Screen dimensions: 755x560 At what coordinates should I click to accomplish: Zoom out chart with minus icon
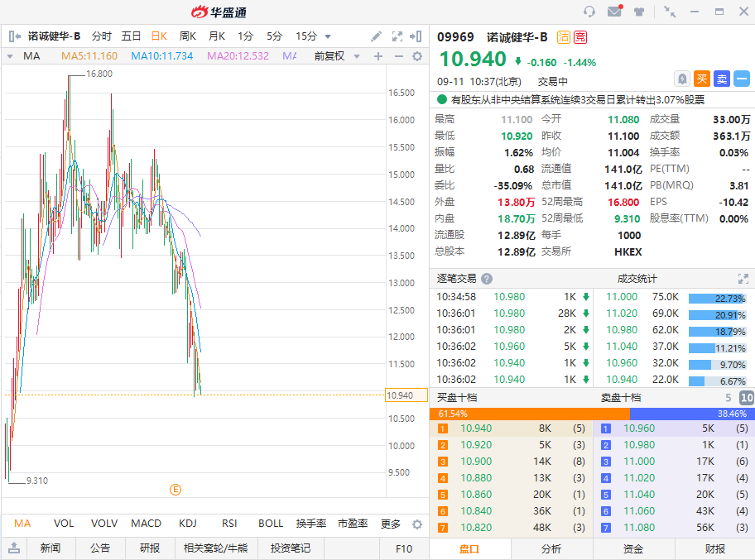pyautogui.click(x=399, y=56)
